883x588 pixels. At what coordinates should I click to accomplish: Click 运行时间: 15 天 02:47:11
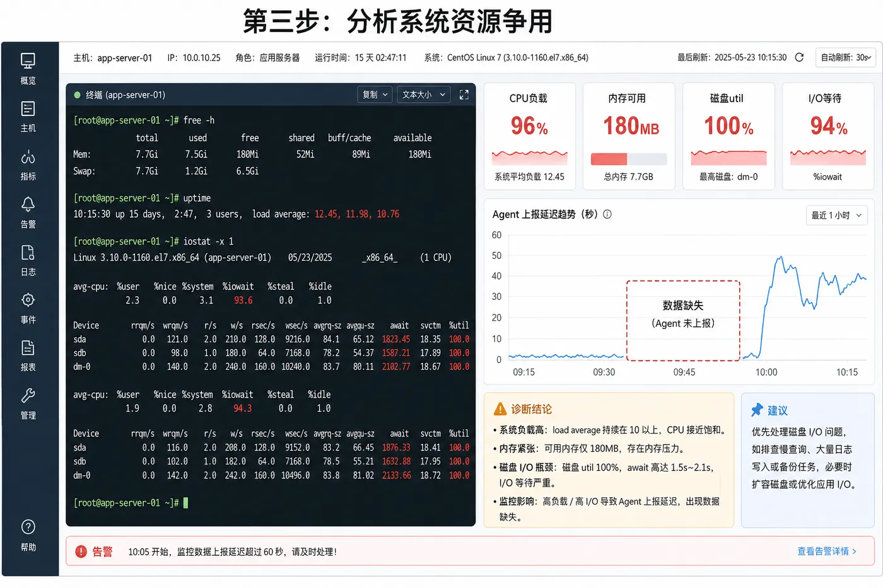(361, 58)
